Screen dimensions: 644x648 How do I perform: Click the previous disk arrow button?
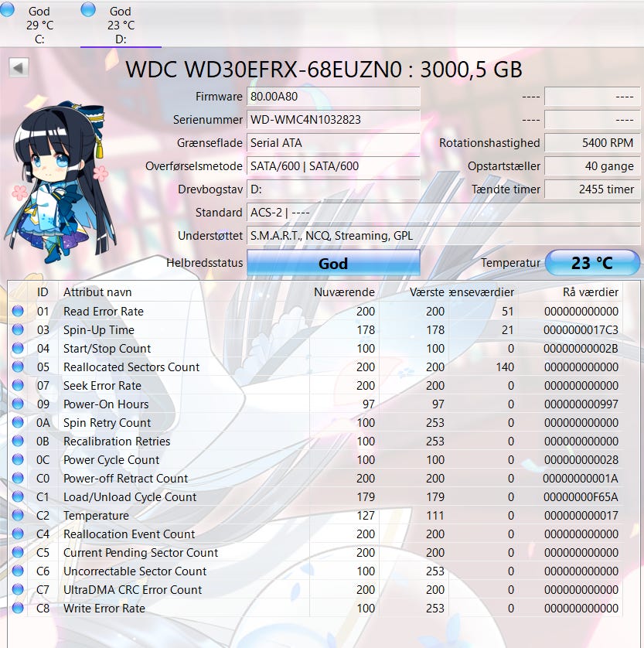19,67
